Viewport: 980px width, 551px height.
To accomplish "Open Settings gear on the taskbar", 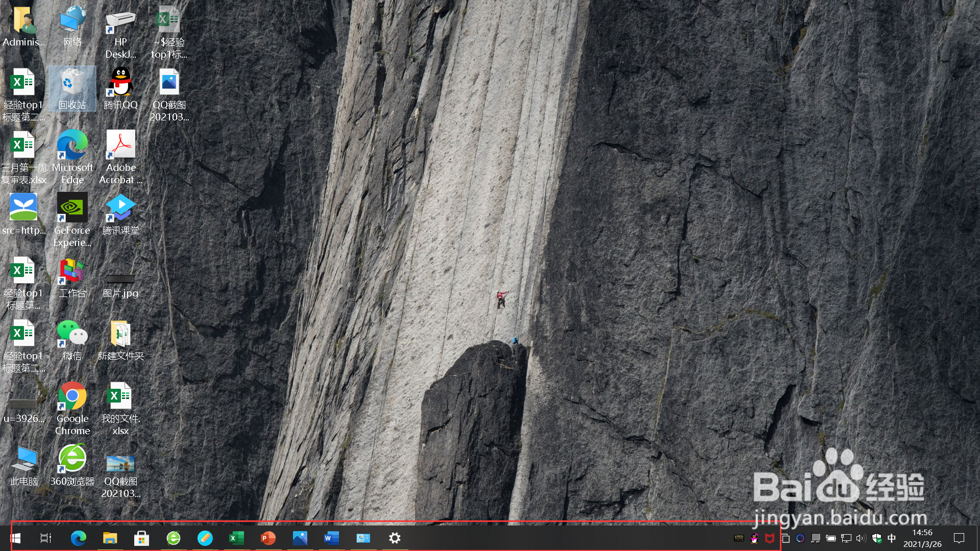I will click(395, 538).
